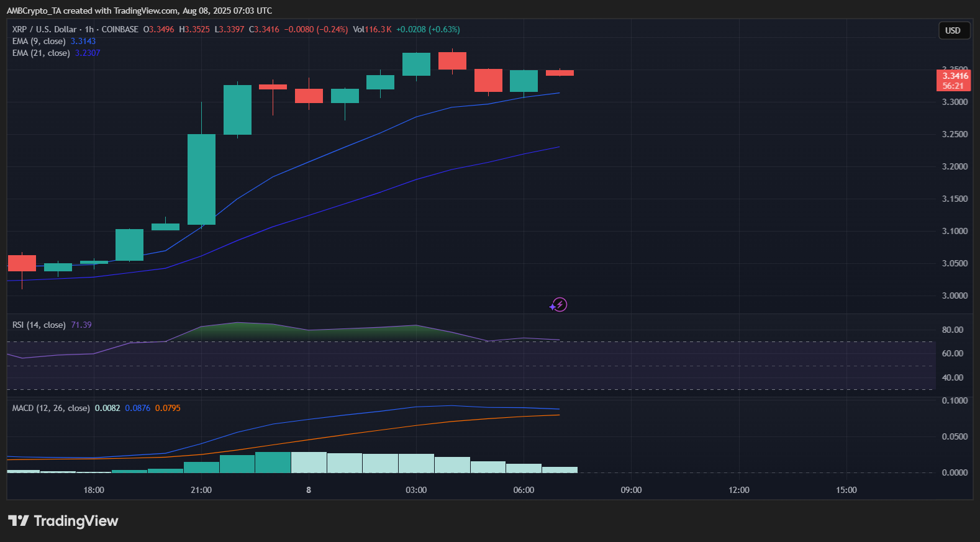Screen dimensions: 980x542
Task: Click the orange MACD signal value 0.0795
Action: tap(168, 408)
